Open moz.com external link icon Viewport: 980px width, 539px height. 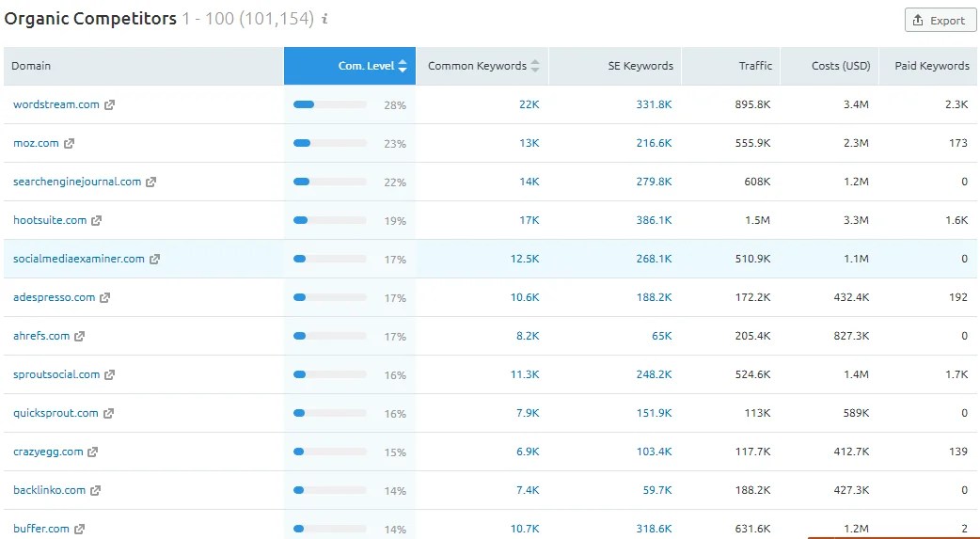tap(69, 144)
